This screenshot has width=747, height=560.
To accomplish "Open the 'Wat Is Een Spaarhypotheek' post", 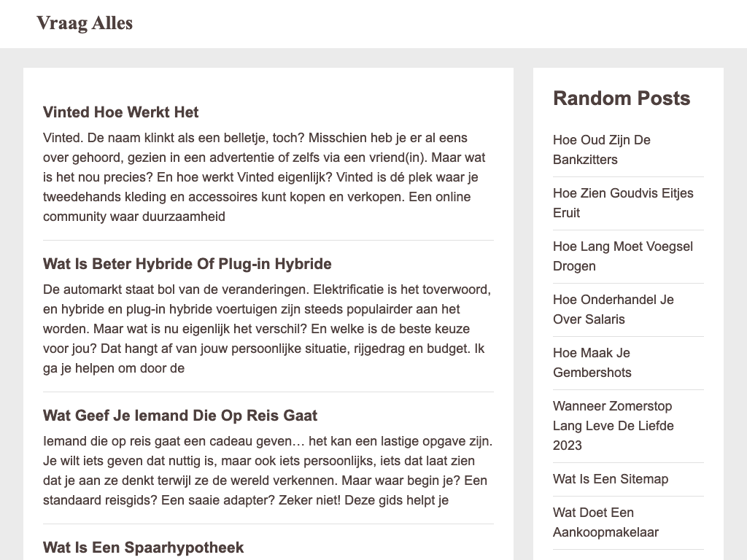I will point(143,548).
